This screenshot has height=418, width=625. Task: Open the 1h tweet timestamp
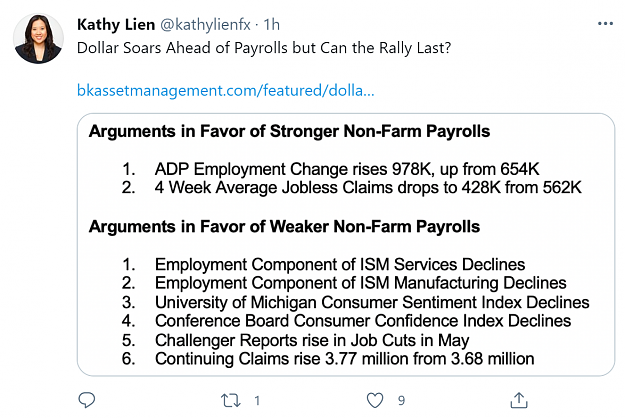[x=271, y=25]
